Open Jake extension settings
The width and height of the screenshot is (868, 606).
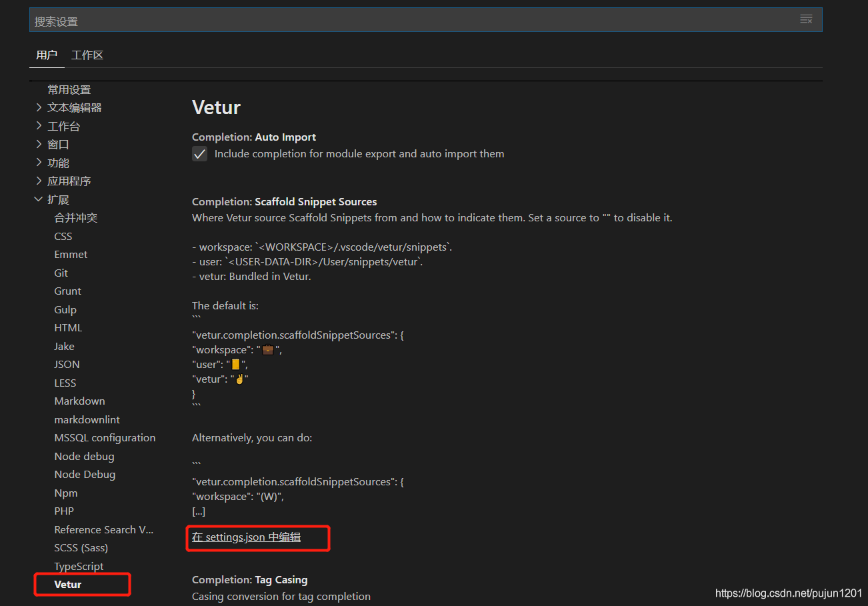click(65, 346)
